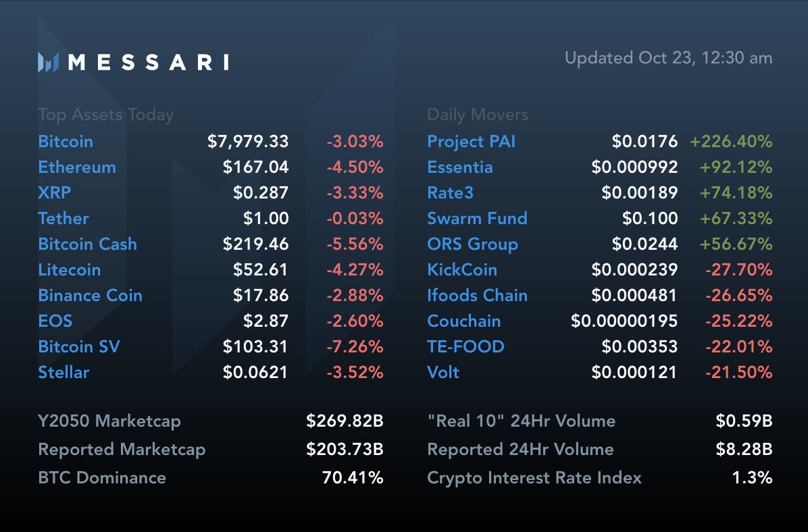Select the Binance Coin link

pyautogui.click(x=90, y=296)
